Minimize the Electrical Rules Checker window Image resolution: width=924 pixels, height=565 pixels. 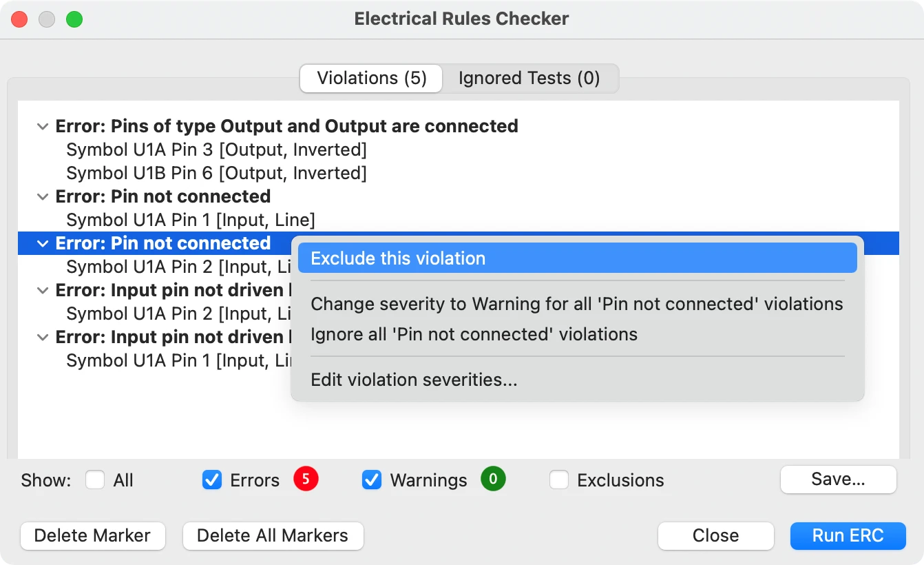pos(47,19)
